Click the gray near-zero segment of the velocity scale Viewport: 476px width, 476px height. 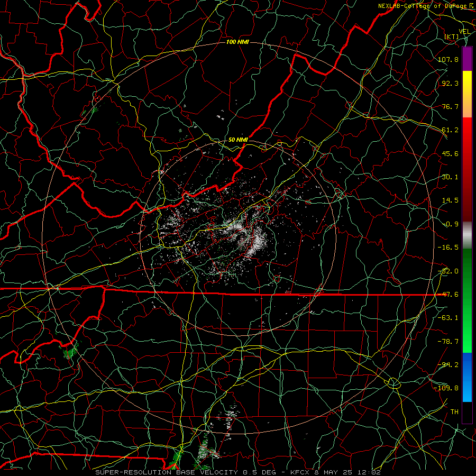tap(467, 234)
